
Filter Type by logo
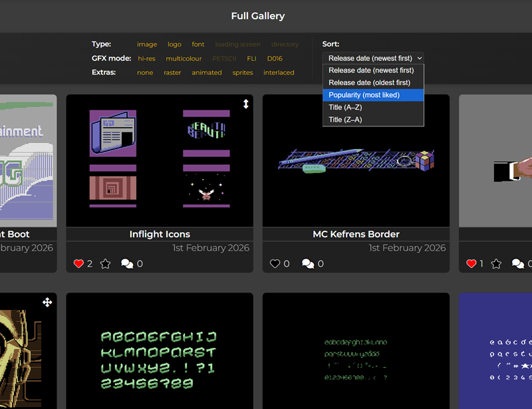pyautogui.click(x=174, y=45)
